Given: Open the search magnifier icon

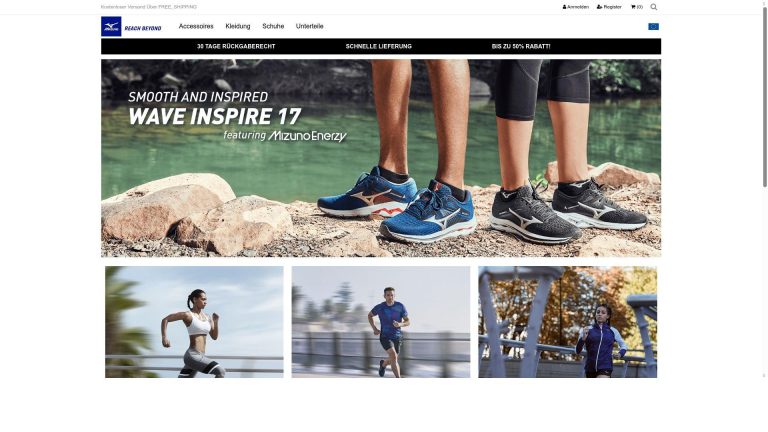Looking at the screenshot, I should click(653, 7).
